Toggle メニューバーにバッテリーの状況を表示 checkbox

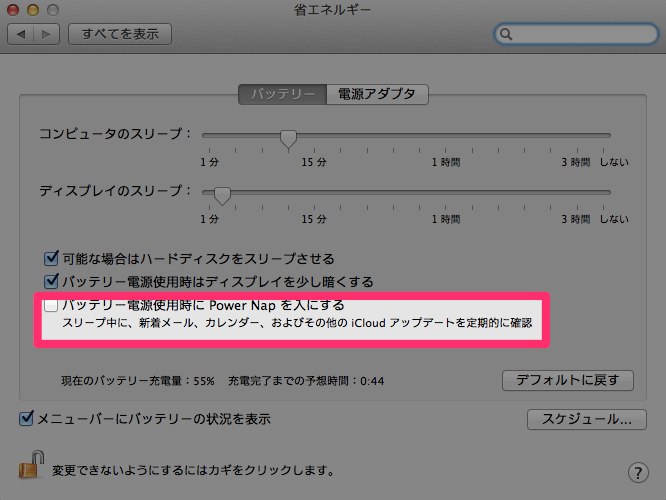click(x=26, y=418)
